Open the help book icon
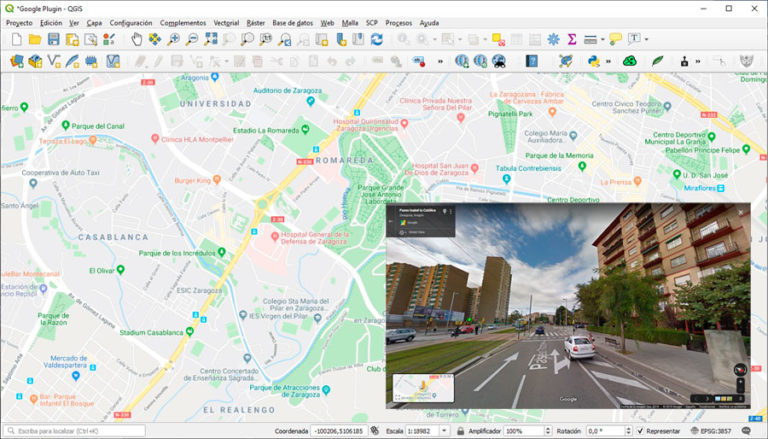The width and height of the screenshot is (768, 439). coord(531,61)
